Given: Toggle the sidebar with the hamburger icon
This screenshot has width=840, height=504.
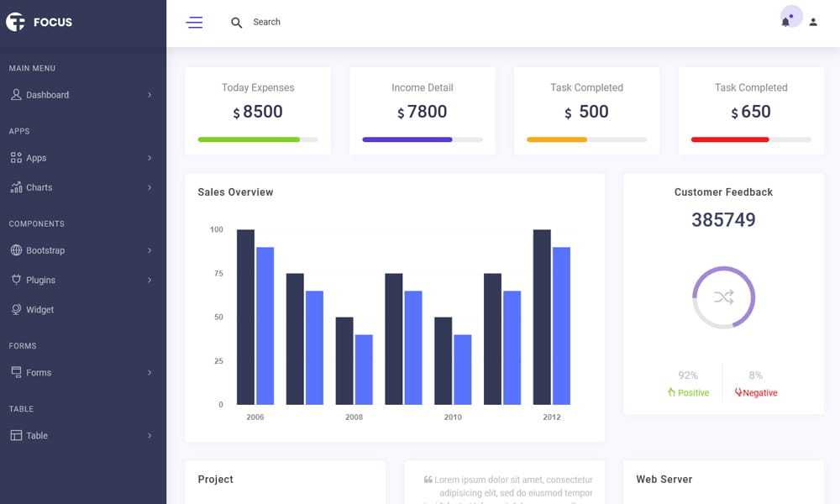Looking at the screenshot, I should pos(194,23).
